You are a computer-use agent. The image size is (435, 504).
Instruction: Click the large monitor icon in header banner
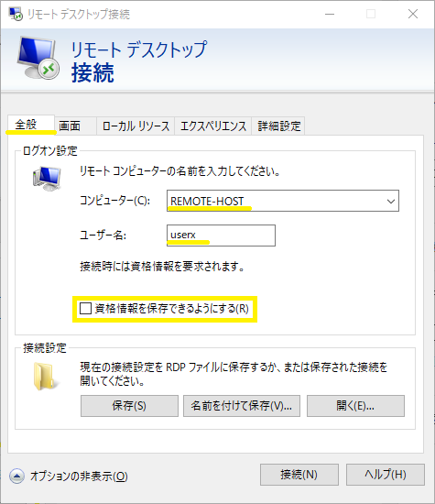(38, 59)
